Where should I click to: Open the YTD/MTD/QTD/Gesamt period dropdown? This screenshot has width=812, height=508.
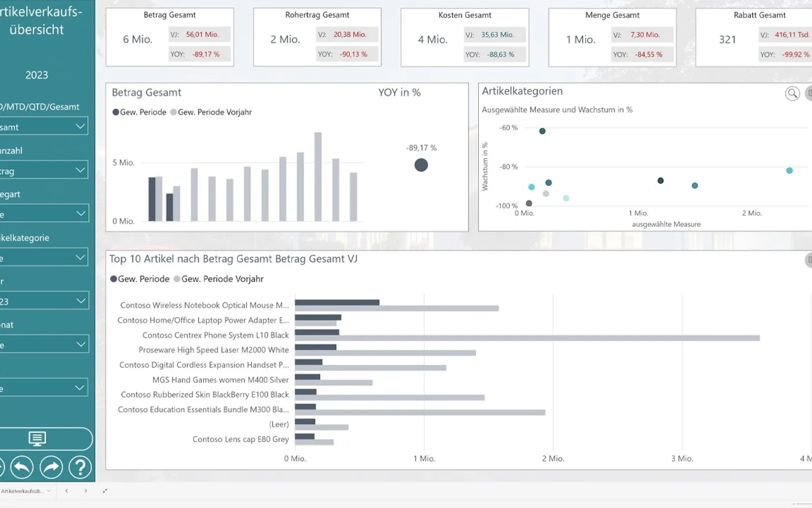click(44, 126)
